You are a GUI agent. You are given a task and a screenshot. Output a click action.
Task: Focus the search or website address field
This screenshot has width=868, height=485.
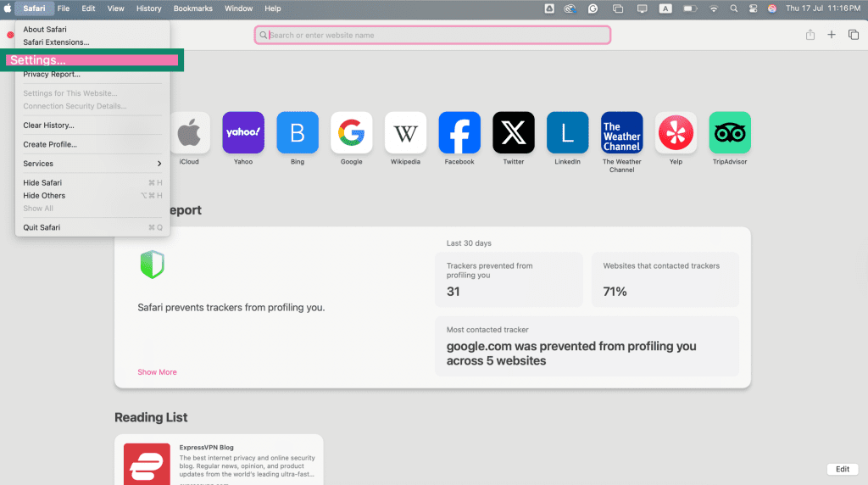432,35
